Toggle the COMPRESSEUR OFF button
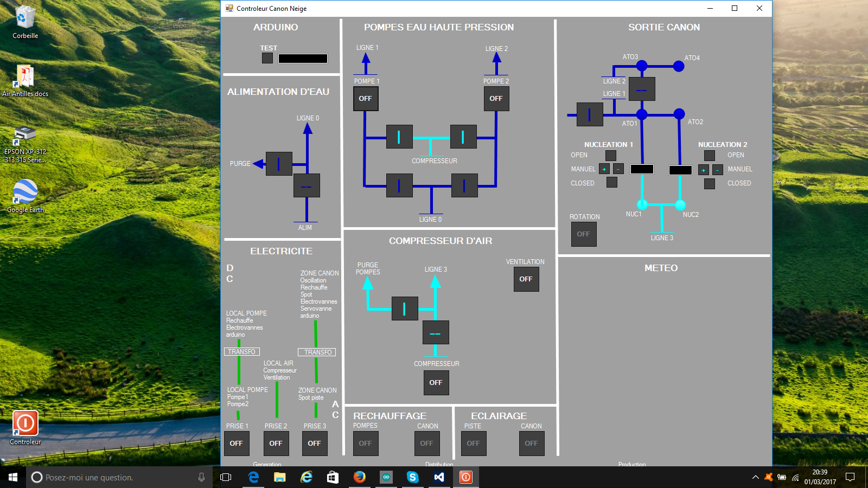The image size is (868, 488). coord(436,383)
